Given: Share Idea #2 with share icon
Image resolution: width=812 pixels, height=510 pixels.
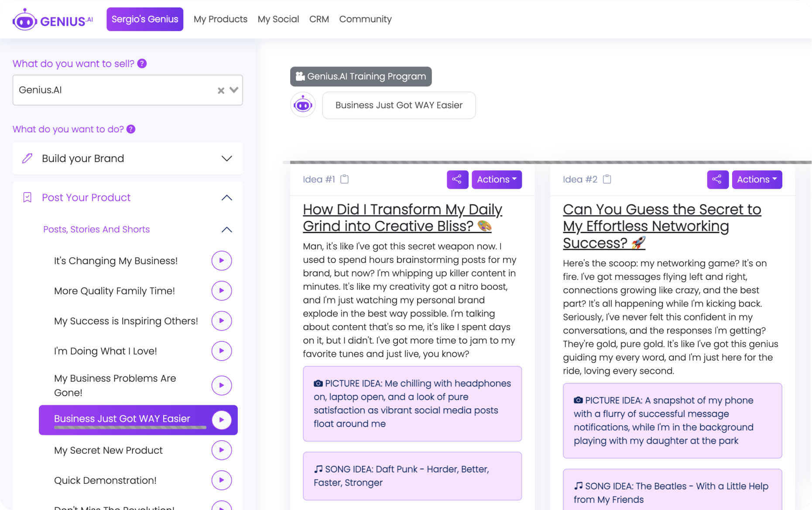Looking at the screenshot, I should (x=717, y=179).
